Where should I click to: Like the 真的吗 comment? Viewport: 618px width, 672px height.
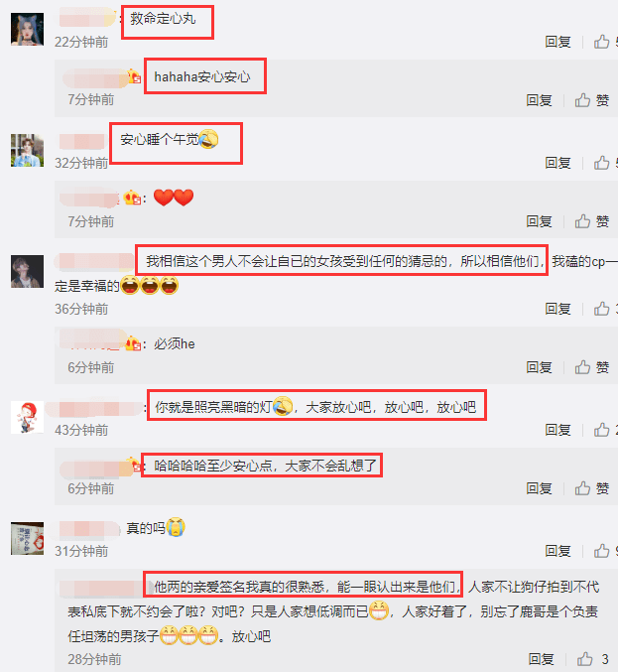pos(602,551)
